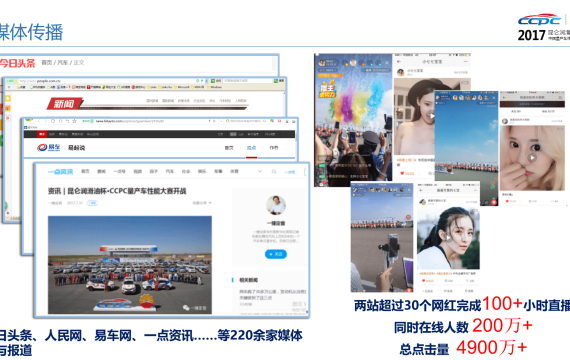570x360 pixels.
Task: Click the red 100+ figure
Action: [x=502, y=303]
